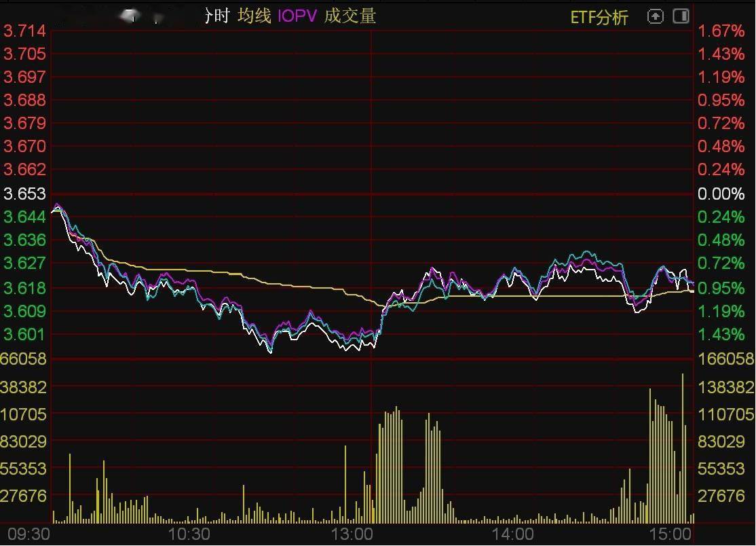The image size is (756, 546).
Task: Click the 3.714 top price label
Action: click(24, 31)
